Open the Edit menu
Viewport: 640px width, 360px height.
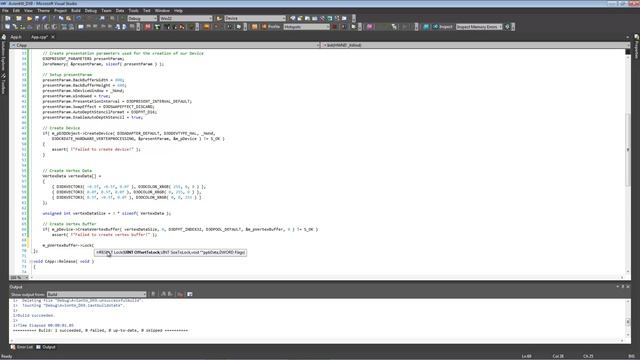pyautogui.click(x=16, y=11)
